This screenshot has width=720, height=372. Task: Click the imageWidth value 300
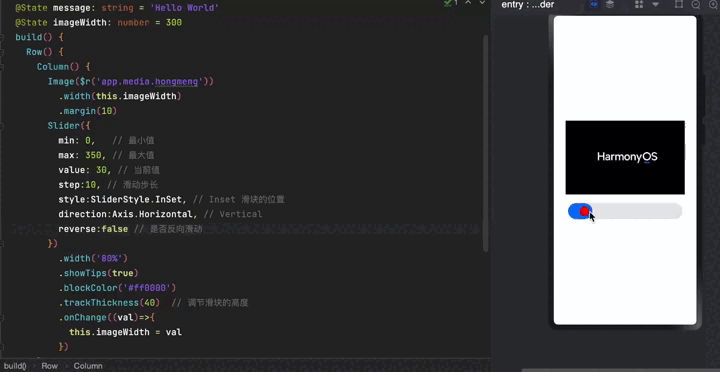174,23
